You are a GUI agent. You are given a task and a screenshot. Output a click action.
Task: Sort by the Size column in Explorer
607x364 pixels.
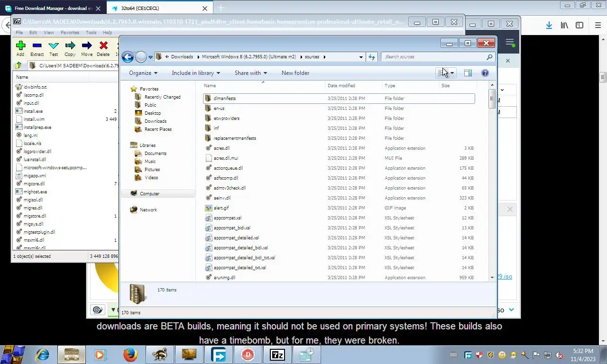458,86
